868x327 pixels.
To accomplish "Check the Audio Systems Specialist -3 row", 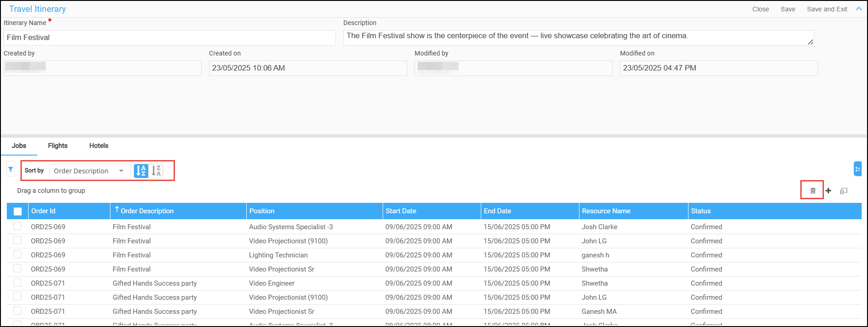I will pyautogui.click(x=17, y=226).
